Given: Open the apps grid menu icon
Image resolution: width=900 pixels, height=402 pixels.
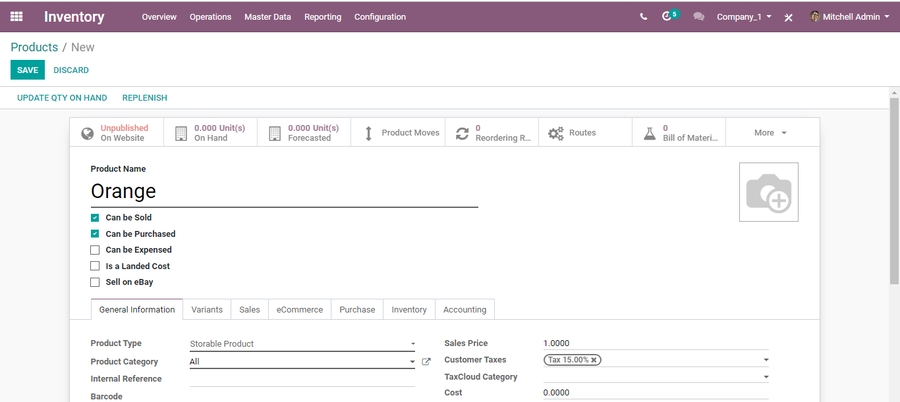Looking at the screenshot, I should (x=16, y=17).
